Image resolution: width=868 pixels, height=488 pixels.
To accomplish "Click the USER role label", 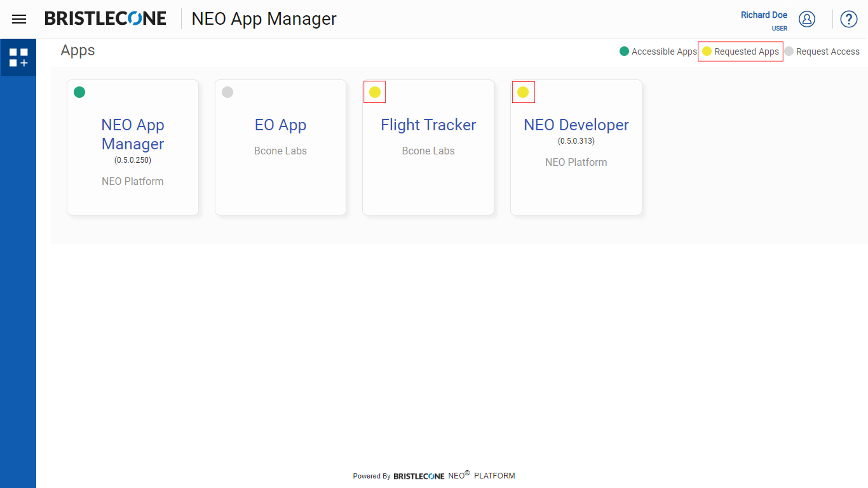I will 780,29.
